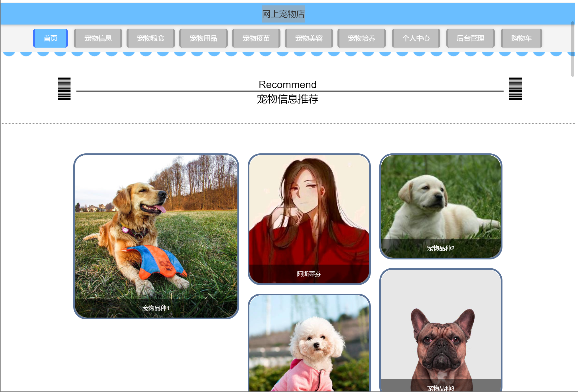Open 后台管理 admin link

click(x=470, y=38)
